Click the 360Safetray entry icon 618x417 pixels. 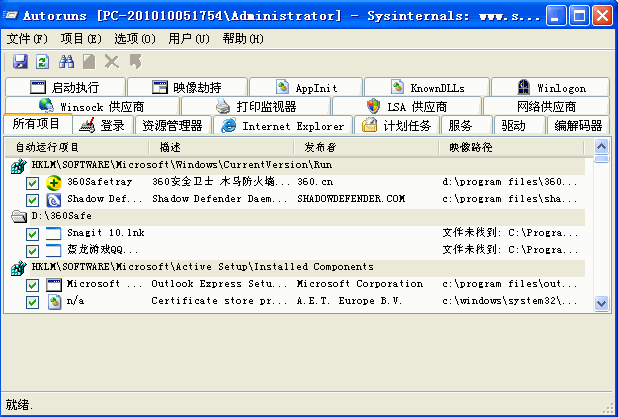click(x=54, y=182)
